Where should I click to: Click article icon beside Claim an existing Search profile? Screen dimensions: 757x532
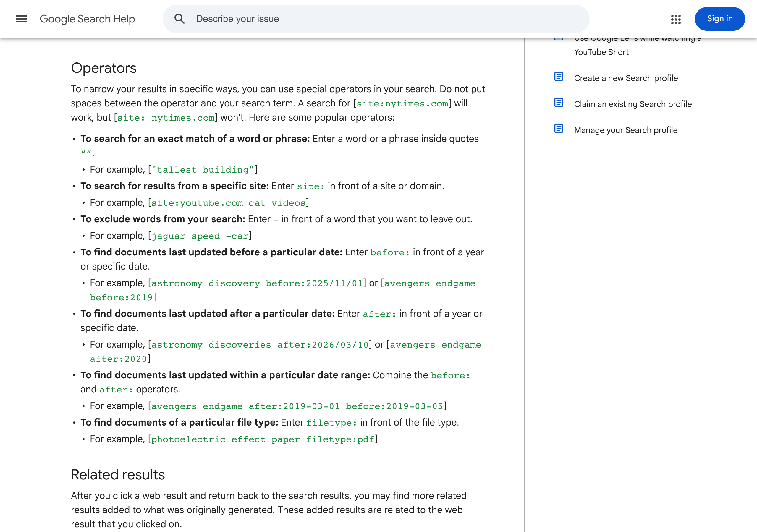[559, 103]
